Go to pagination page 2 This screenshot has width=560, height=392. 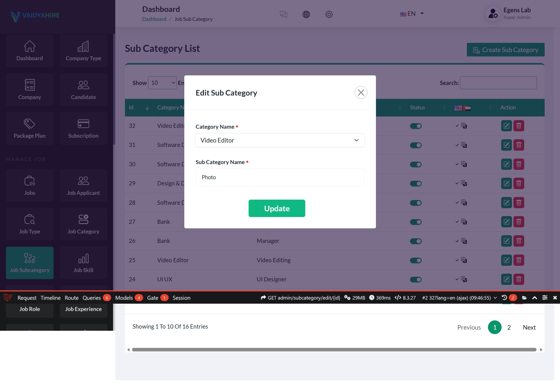tap(509, 327)
